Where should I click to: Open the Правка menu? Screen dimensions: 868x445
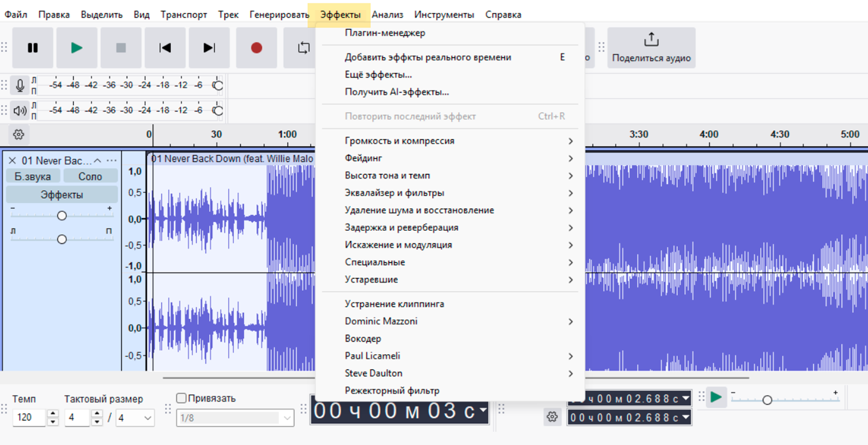coord(54,15)
